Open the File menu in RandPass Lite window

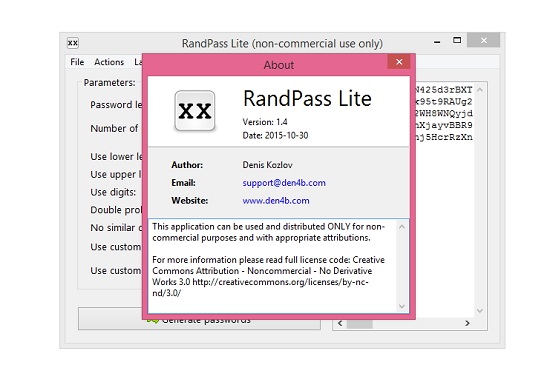[x=77, y=62]
